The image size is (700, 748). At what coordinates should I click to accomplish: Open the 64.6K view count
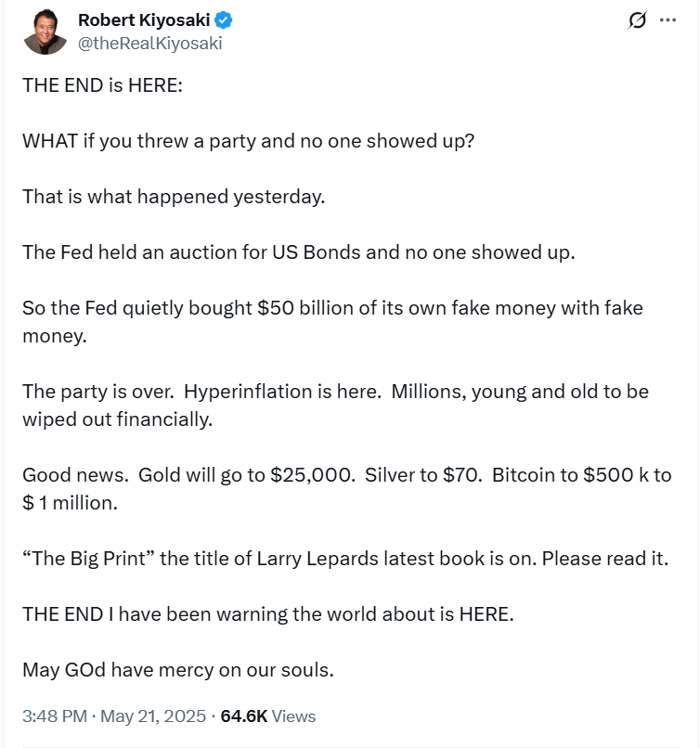(244, 716)
